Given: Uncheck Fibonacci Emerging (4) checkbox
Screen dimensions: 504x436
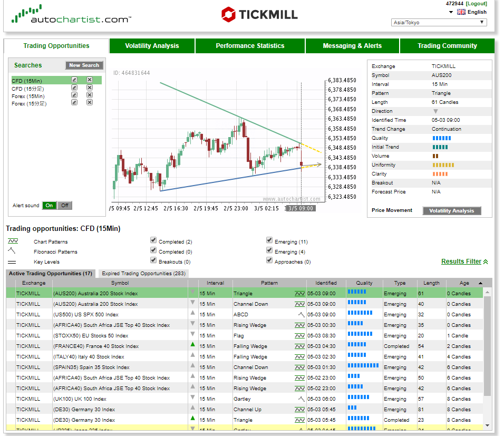Looking at the screenshot, I should tap(269, 250).
